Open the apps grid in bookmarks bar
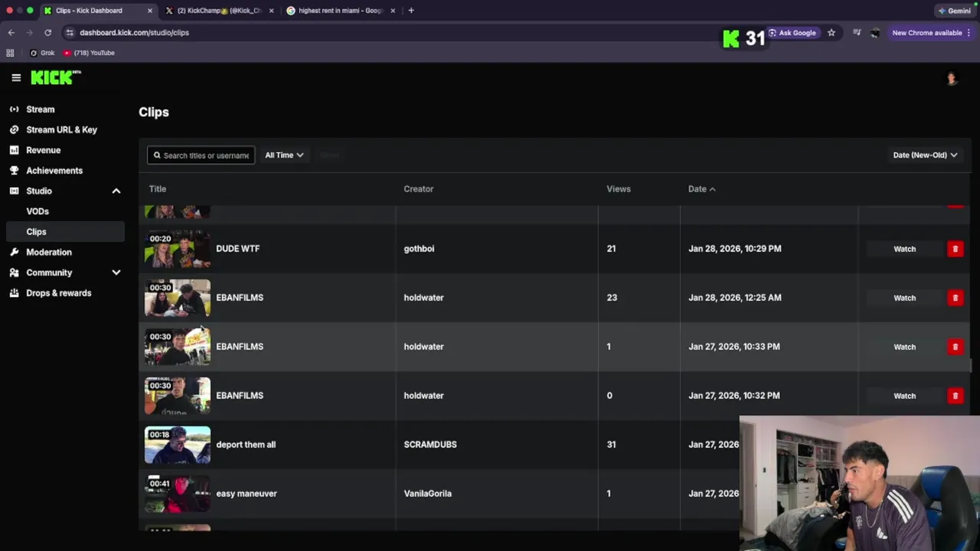 point(10,53)
